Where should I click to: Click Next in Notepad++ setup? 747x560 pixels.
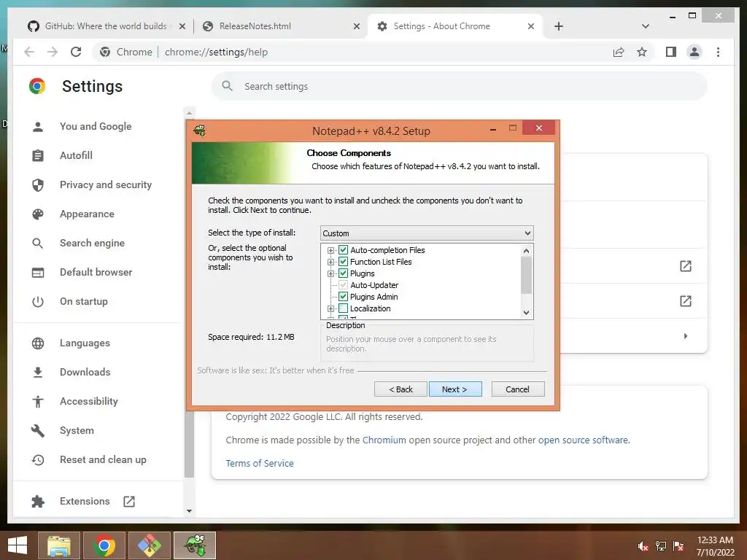(455, 389)
